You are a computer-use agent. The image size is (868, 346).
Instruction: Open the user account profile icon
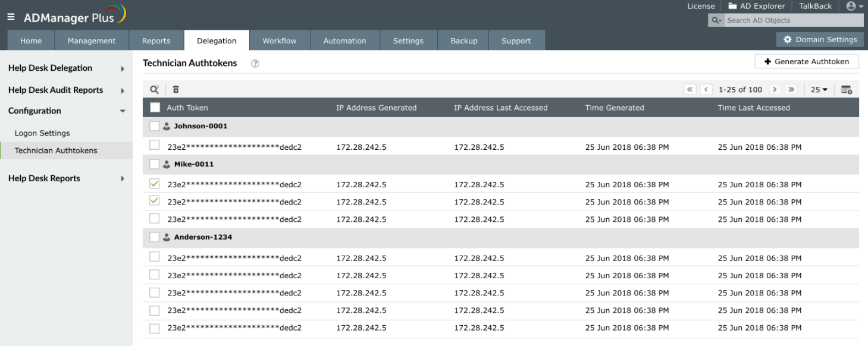854,6
